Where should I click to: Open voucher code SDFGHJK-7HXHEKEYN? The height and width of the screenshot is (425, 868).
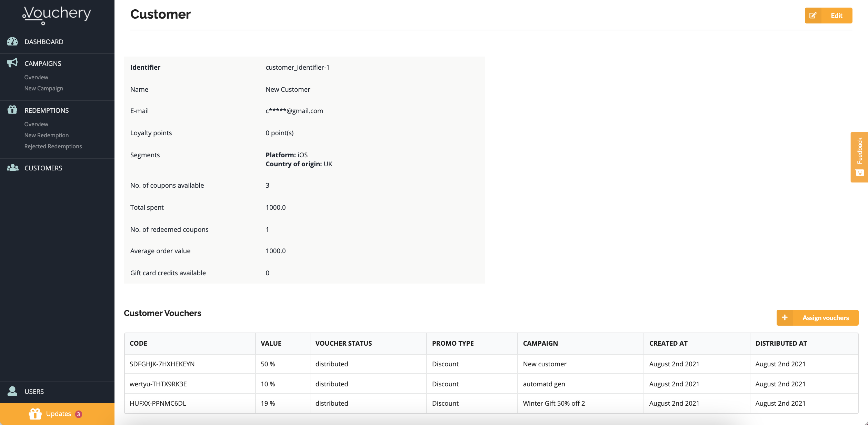click(x=162, y=364)
